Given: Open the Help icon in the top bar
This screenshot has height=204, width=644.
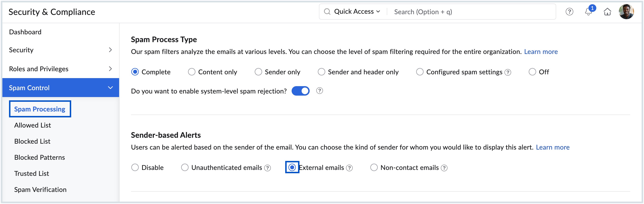Looking at the screenshot, I should click(569, 11).
